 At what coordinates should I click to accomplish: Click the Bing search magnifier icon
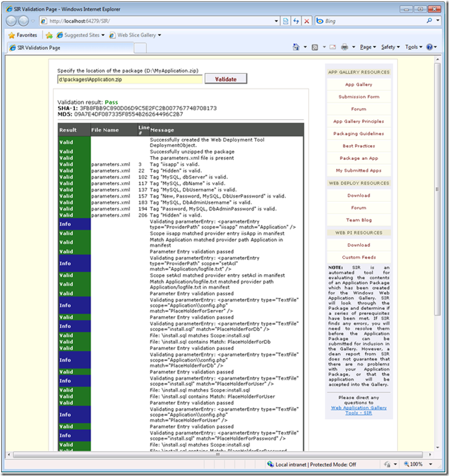(x=429, y=20)
